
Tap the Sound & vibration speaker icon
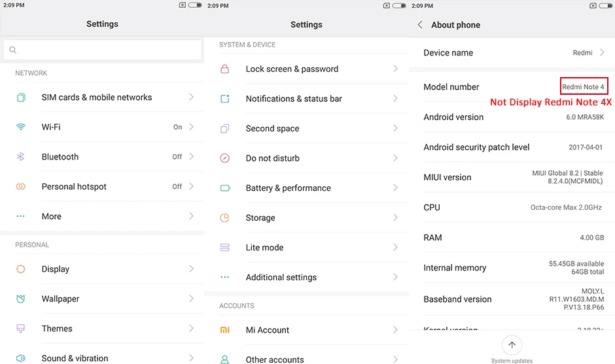click(x=21, y=358)
